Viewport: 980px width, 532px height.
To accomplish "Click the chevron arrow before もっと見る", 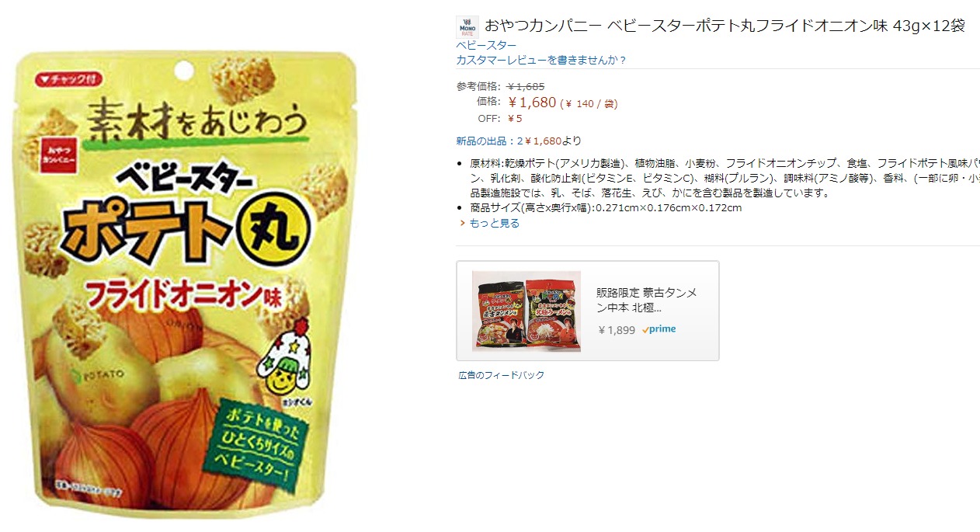I will [463, 223].
